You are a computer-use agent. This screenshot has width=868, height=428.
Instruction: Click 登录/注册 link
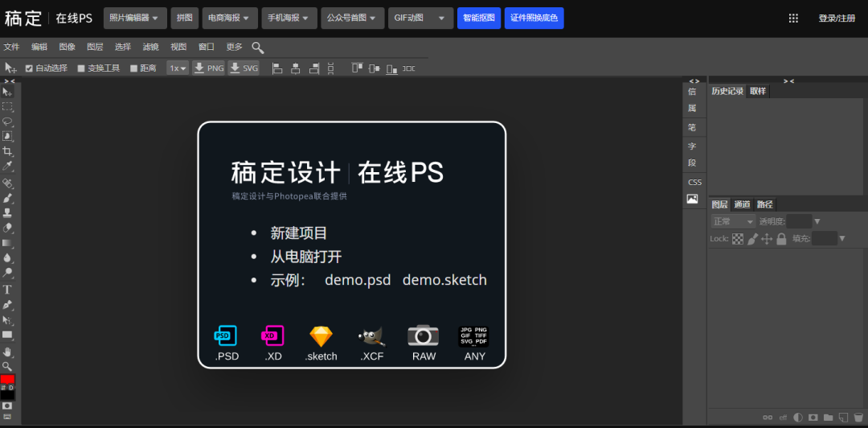pyautogui.click(x=837, y=19)
